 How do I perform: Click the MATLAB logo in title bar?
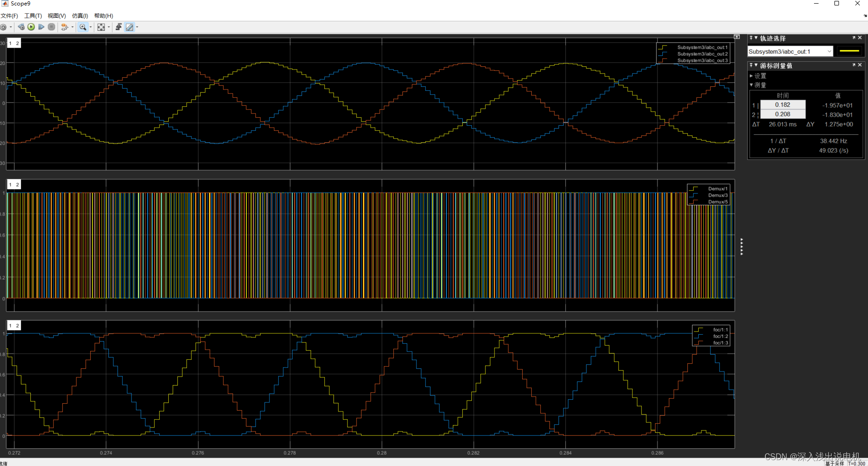[5, 4]
